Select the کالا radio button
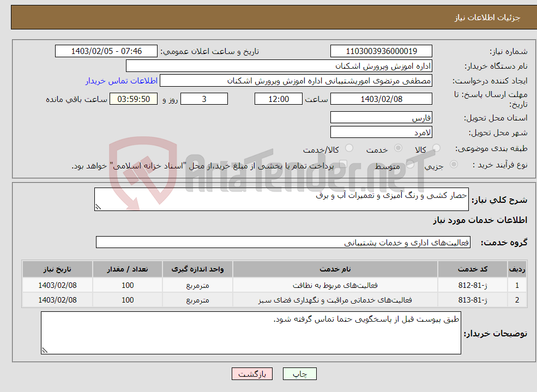This screenshot has width=537, height=392. tap(436, 148)
